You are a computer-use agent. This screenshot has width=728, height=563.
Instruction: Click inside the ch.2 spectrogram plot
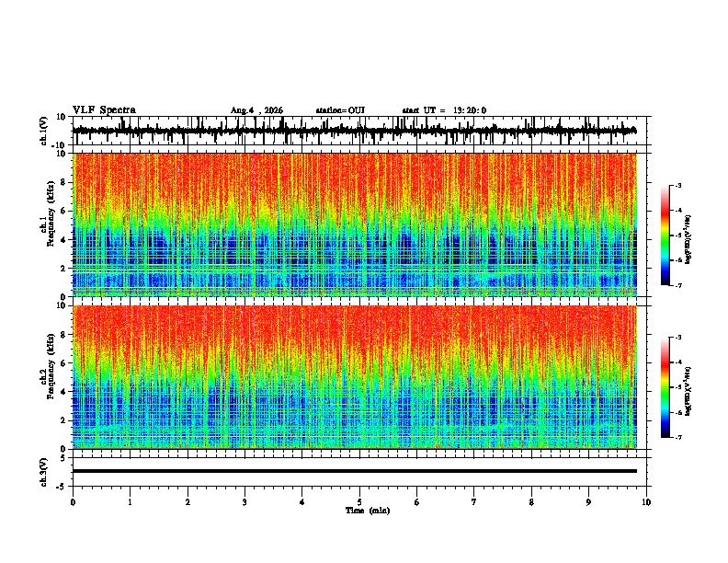pos(355,377)
